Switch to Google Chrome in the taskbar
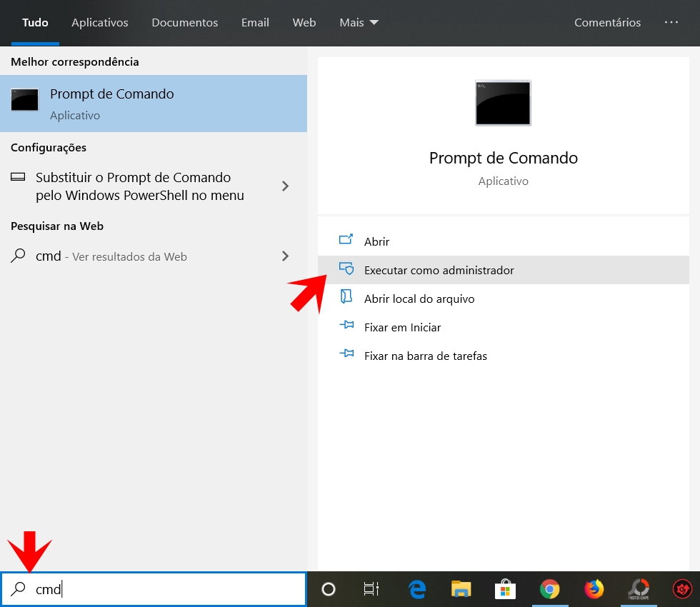 coord(549,589)
